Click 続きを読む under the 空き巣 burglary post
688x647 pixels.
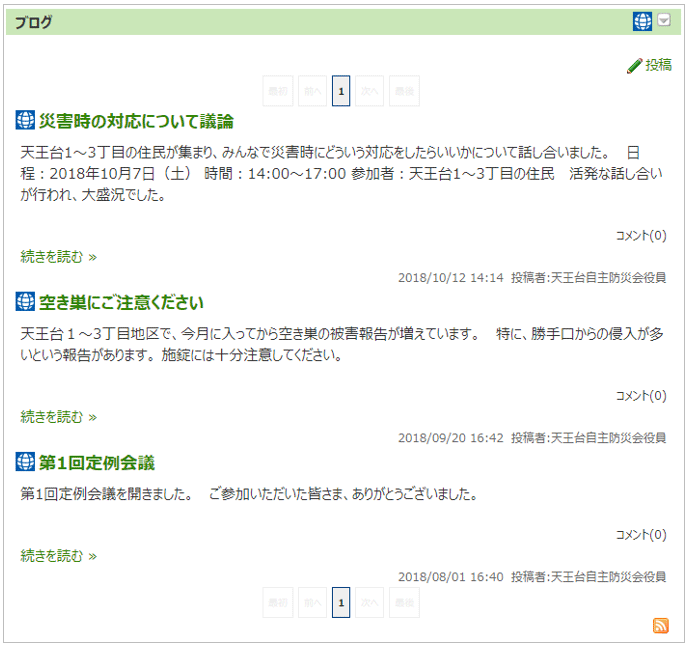[58, 416]
